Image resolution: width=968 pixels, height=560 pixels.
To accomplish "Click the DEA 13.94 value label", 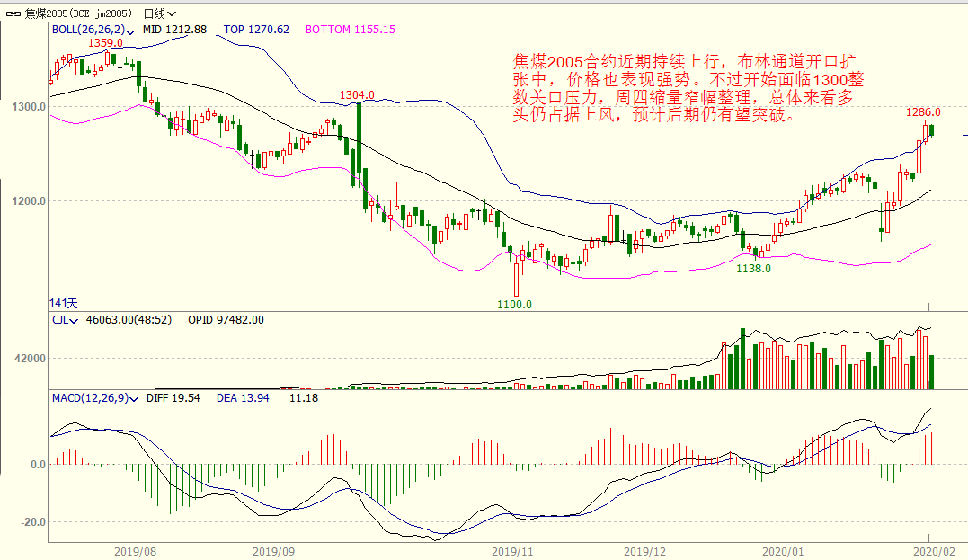I will 243,397.
